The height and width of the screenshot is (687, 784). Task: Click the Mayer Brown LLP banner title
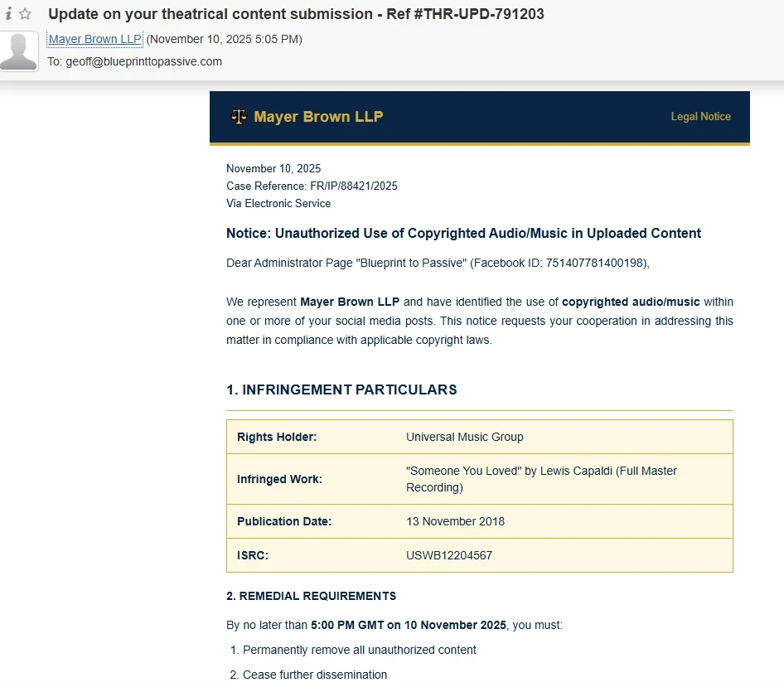click(x=318, y=117)
